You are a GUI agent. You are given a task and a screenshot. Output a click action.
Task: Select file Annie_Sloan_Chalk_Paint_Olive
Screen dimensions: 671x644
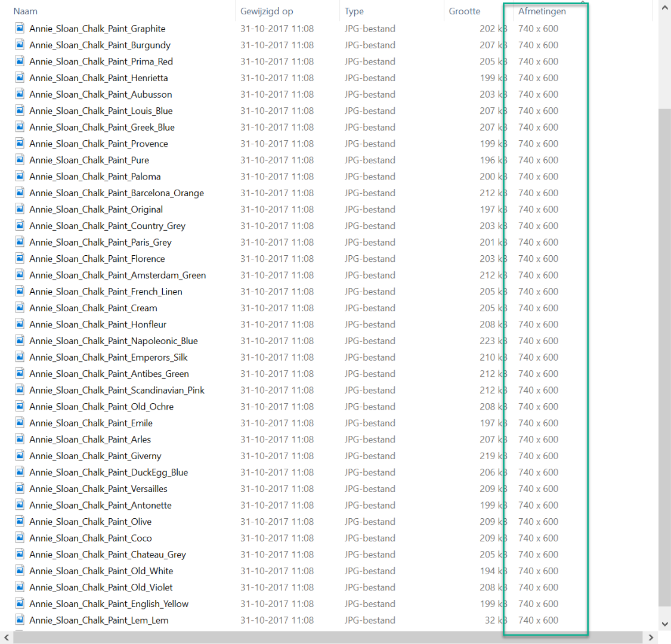pos(90,522)
